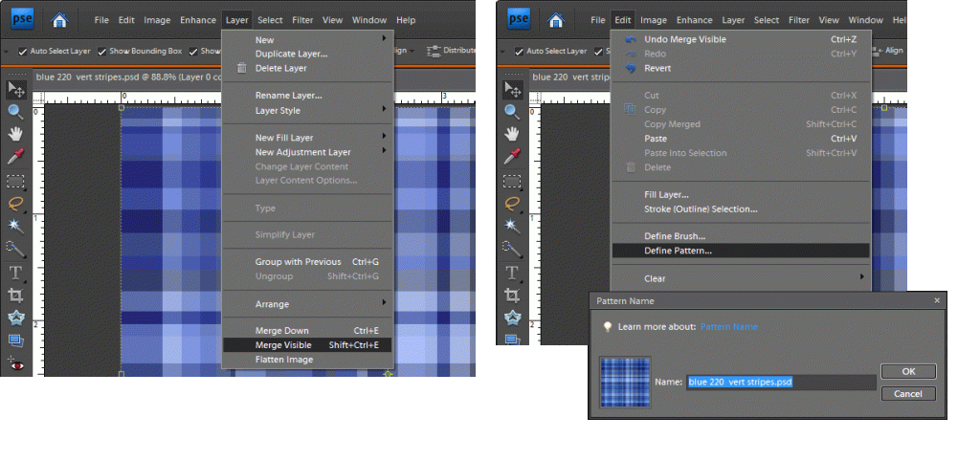The width and height of the screenshot is (980, 461).
Task: Select the Crop tool in the Edit-menu window
Action: tap(513, 296)
